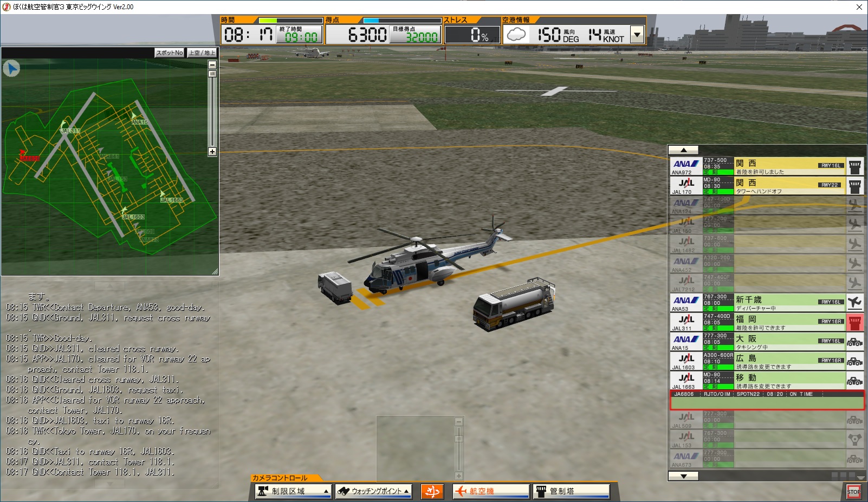This screenshot has width=868, height=502.
Task: Click the radar map resize grip corner
Action: click(215, 272)
